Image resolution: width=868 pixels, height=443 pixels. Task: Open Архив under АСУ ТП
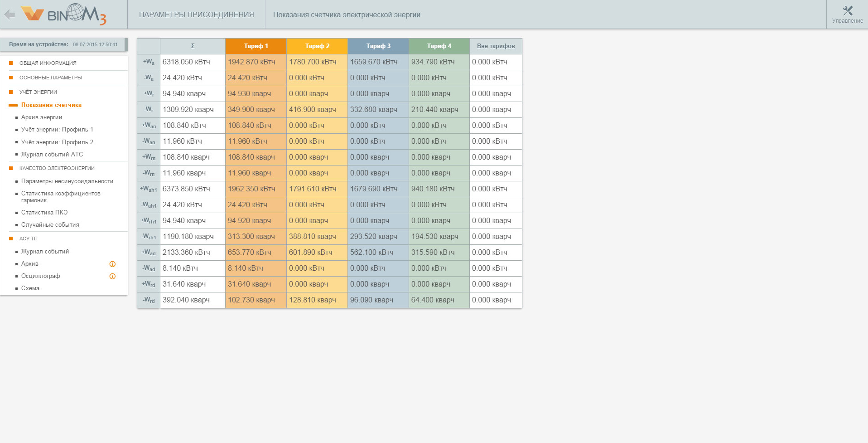coord(29,263)
